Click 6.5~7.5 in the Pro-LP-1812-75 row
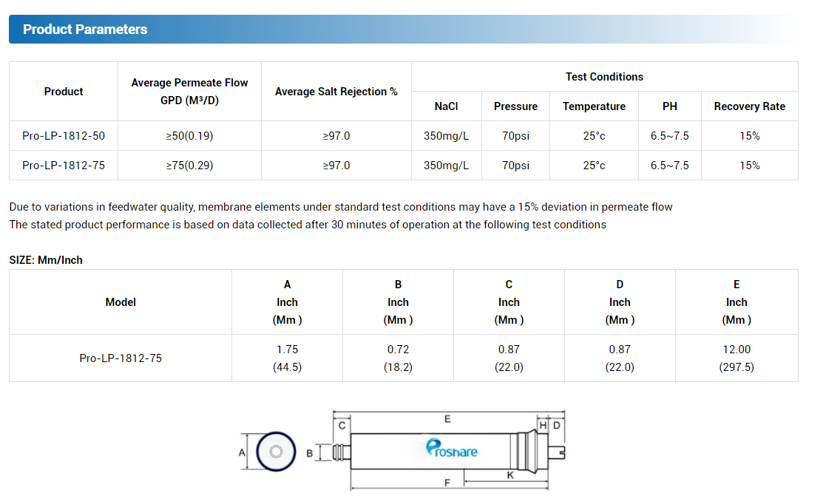826x504 pixels. point(669,166)
